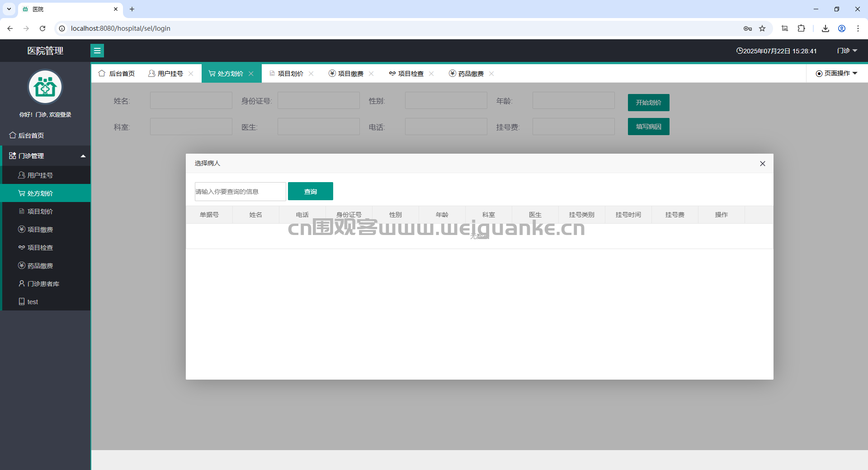Viewport: 868px width, 470px height.
Task: Open the browser extensions icon
Action: tap(801, 28)
